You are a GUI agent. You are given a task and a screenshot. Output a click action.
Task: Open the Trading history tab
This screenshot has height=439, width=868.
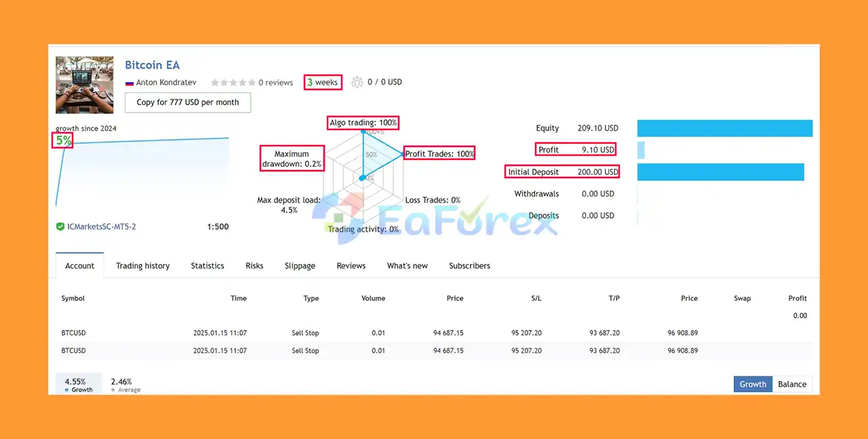(x=142, y=266)
